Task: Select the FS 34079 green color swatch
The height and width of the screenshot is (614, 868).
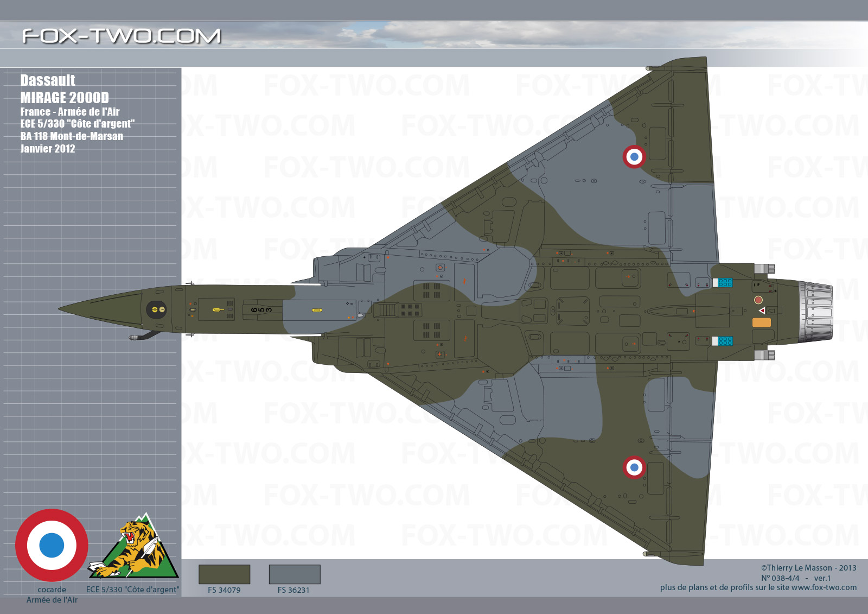Action: pos(224,574)
